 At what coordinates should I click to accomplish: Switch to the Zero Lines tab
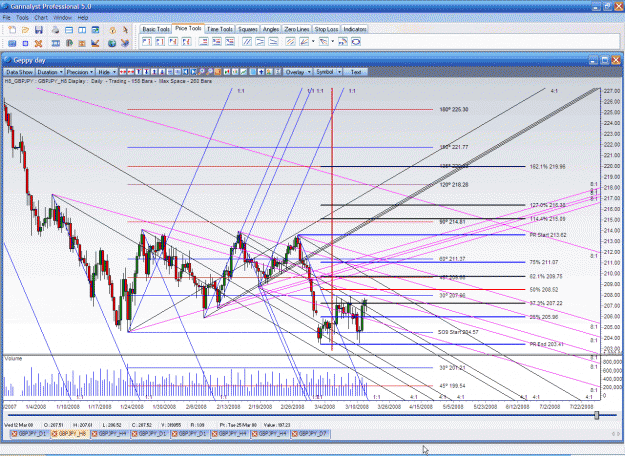point(297,29)
